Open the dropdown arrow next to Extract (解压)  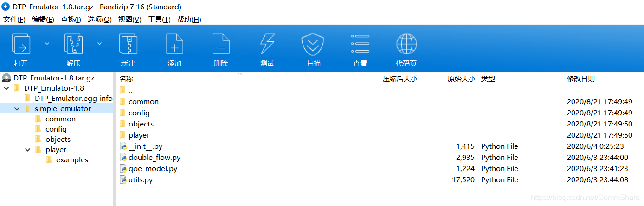[99, 43]
